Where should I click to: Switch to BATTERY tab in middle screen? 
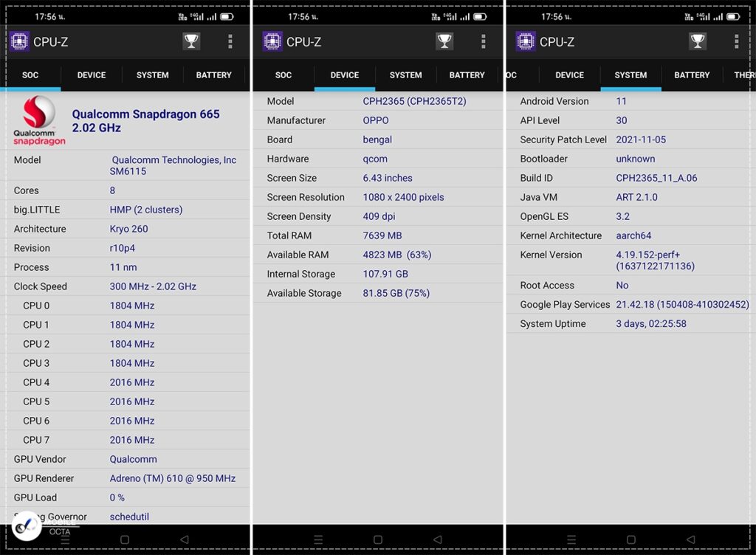click(467, 75)
